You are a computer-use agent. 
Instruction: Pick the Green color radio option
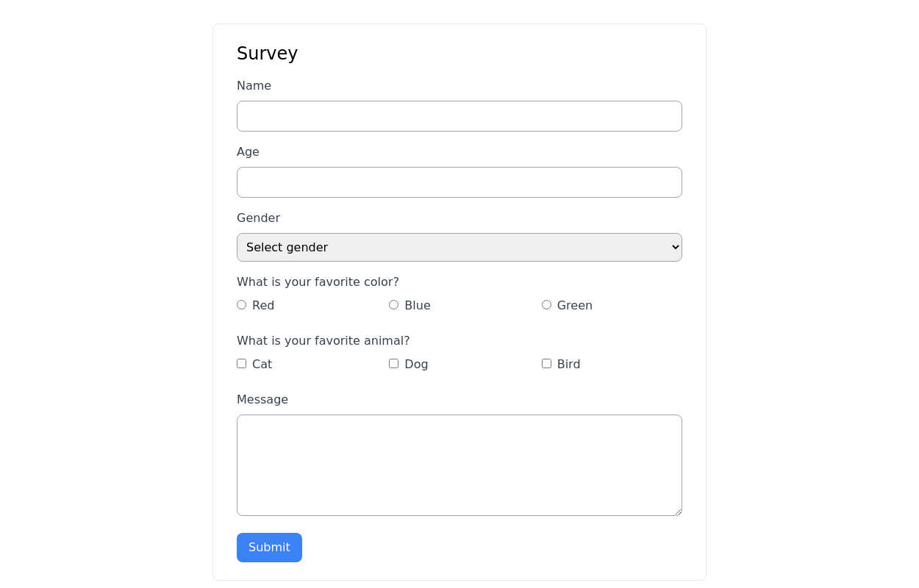coord(546,305)
